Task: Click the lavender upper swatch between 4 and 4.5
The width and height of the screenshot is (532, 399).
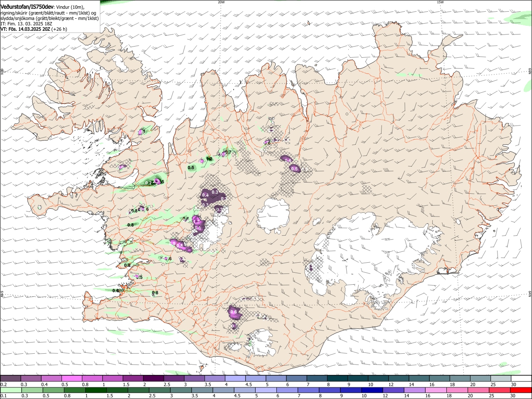Action: 235,379
